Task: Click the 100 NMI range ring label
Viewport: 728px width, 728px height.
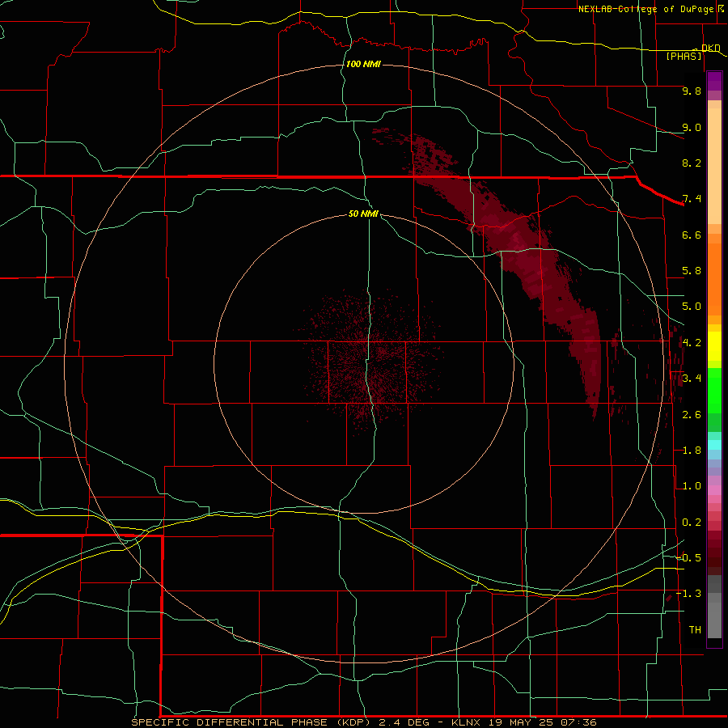Action: pos(363,64)
